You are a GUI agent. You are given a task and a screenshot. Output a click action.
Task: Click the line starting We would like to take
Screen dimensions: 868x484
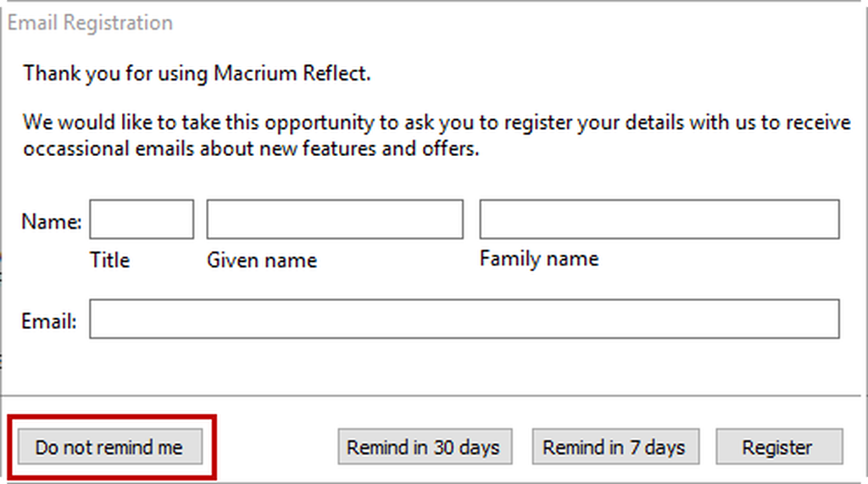tap(437, 122)
